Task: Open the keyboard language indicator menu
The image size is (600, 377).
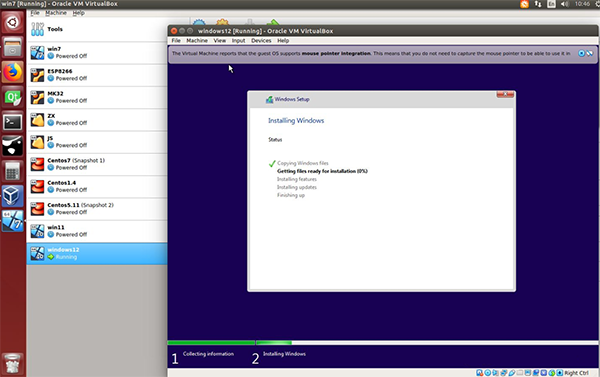Action: tap(551, 4)
